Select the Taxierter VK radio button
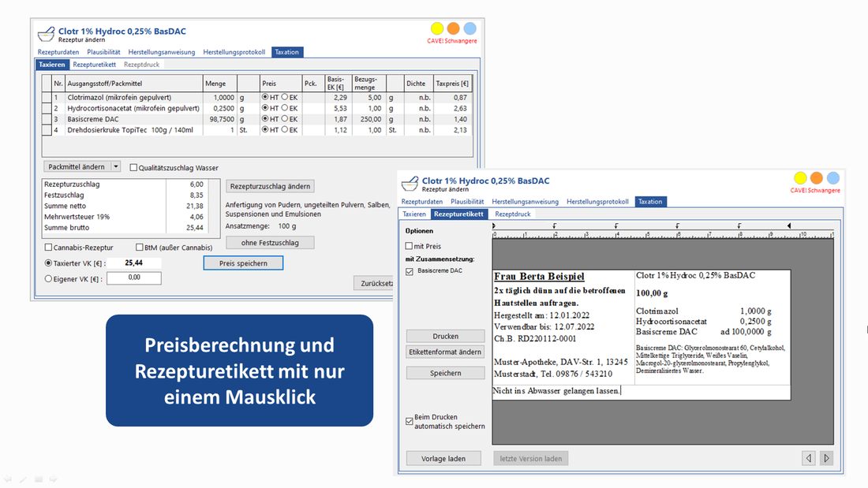Image resolution: width=868 pixels, height=488 pixels. pos(48,263)
